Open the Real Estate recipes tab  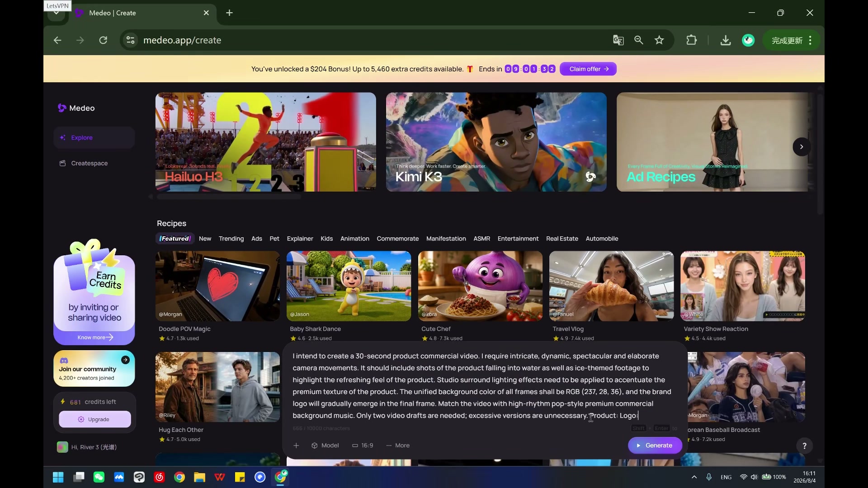coord(562,239)
